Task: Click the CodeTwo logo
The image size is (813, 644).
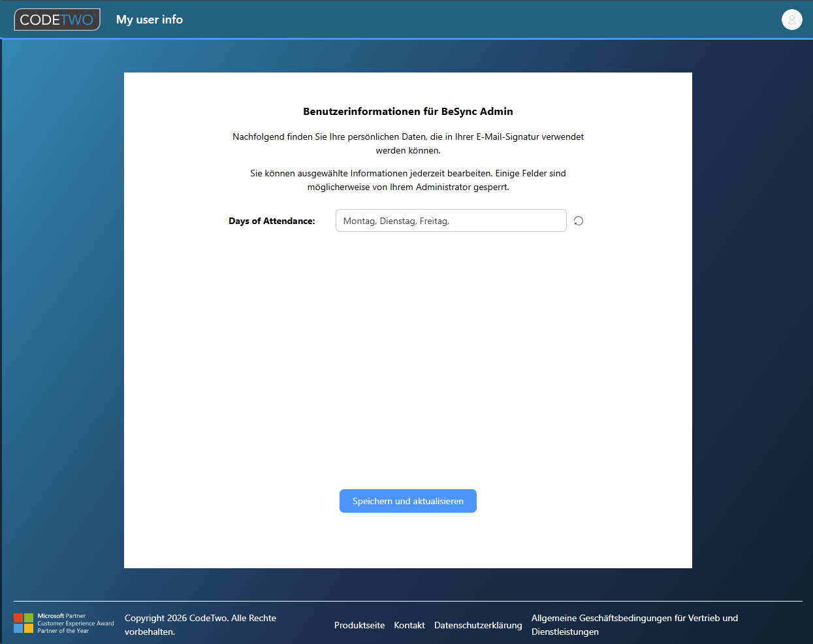Action: [x=57, y=20]
